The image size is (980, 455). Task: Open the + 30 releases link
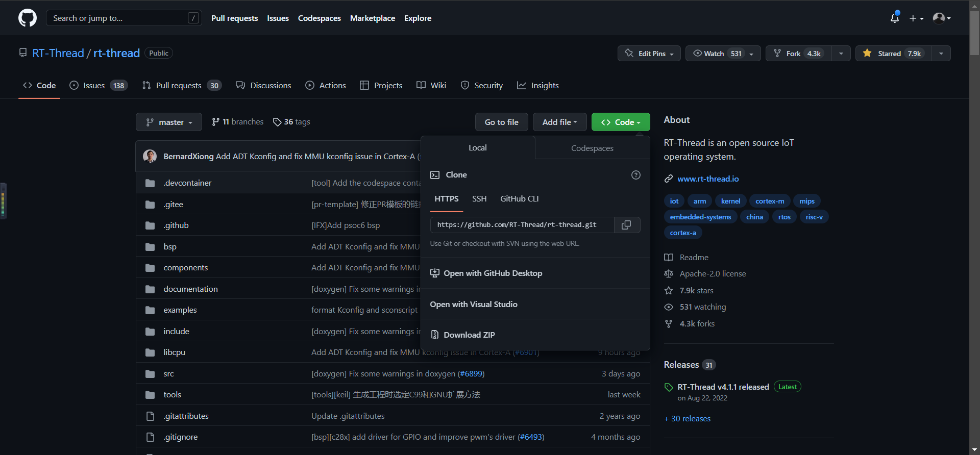tap(687, 419)
